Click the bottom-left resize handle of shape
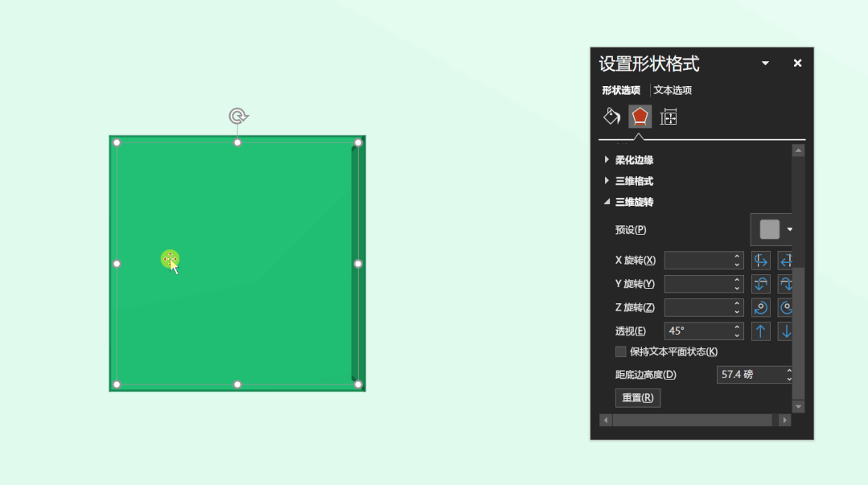 pyautogui.click(x=117, y=384)
